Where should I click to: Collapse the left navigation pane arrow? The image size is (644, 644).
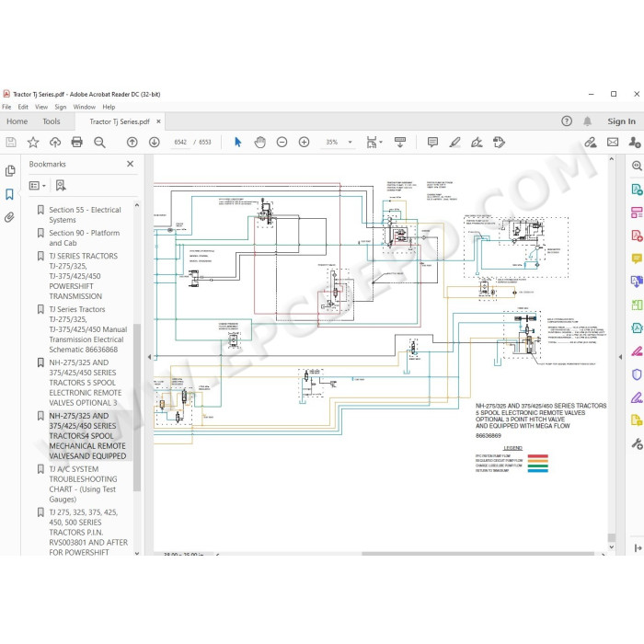tap(149, 357)
